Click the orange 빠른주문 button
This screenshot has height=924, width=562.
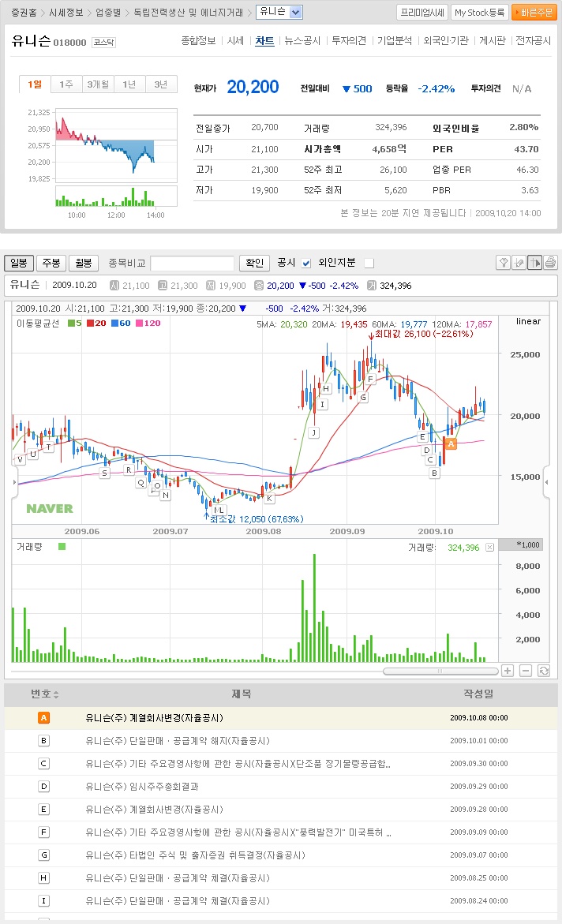(534, 13)
